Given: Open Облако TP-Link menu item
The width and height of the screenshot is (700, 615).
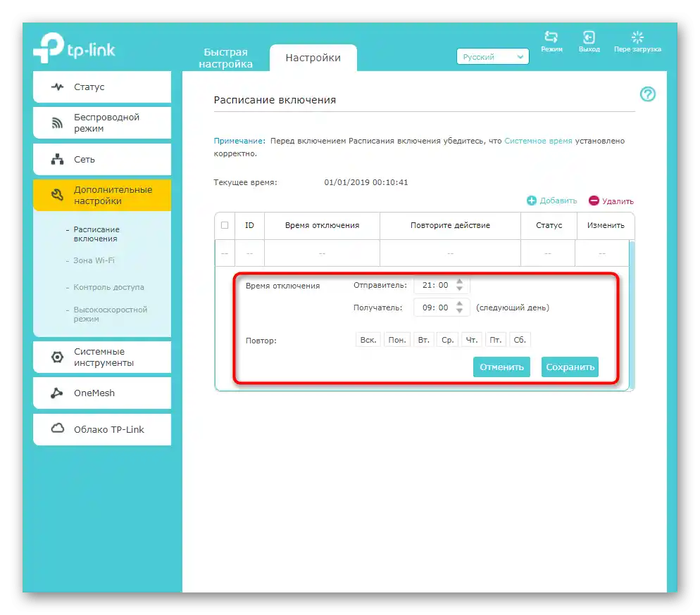Looking at the screenshot, I should point(102,429).
